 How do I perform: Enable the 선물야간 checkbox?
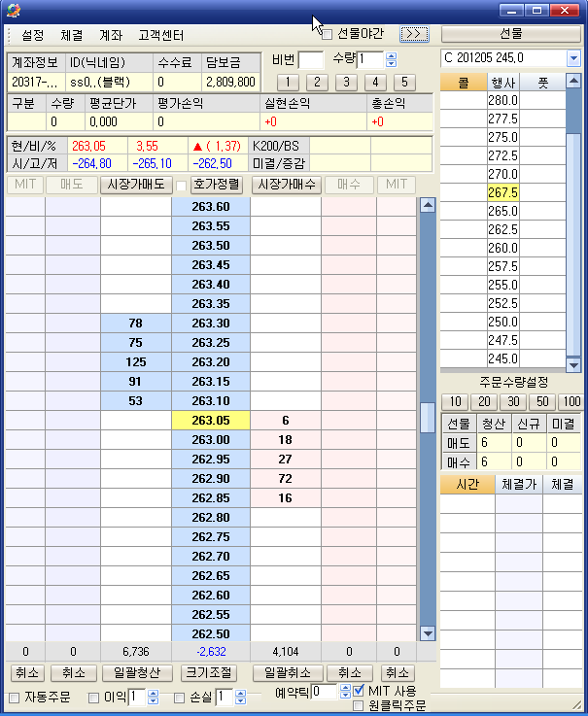[327, 35]
